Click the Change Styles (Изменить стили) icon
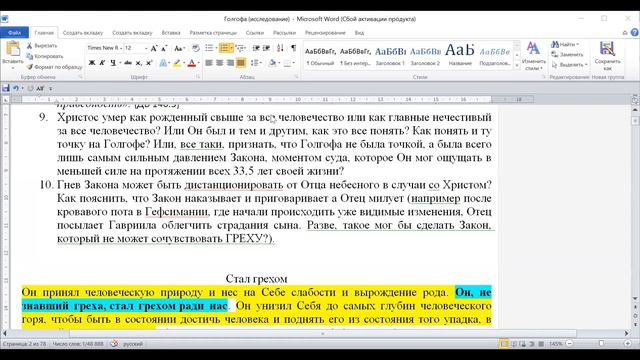This screenshot has height=360, width=640. point(533,48)
